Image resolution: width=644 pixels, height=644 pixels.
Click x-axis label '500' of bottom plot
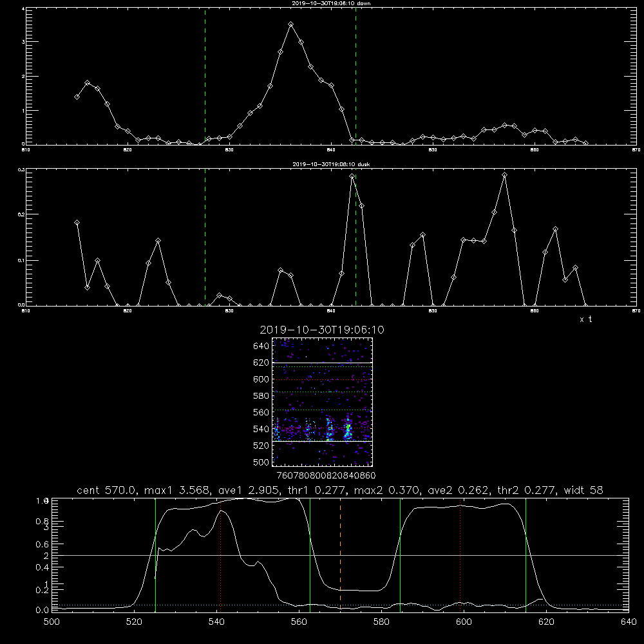point(52,622)
